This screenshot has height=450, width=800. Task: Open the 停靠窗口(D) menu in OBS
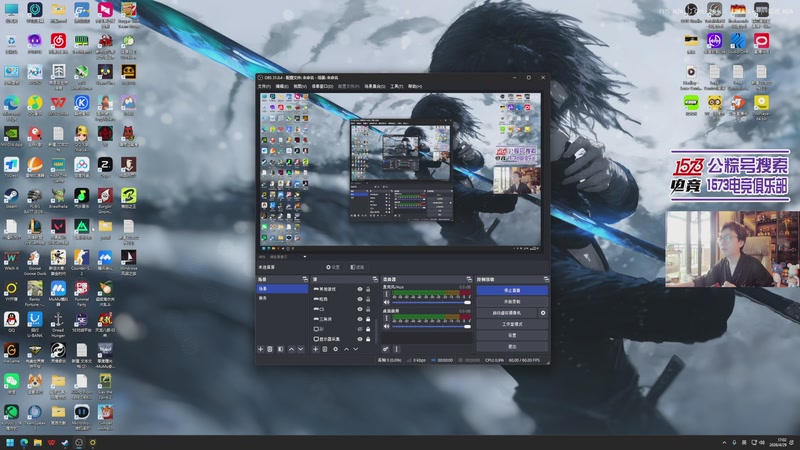(x=322, y=86)
